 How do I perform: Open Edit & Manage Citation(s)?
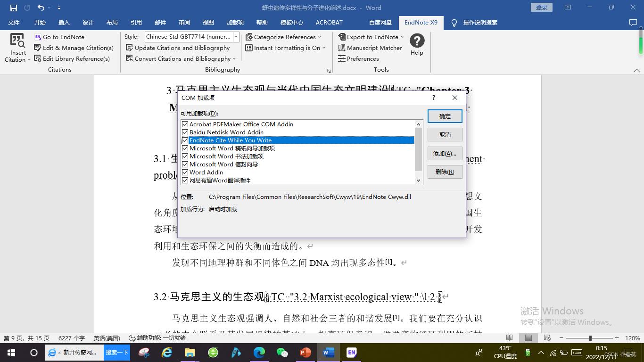pyautogui.click(x=74, y=48)
